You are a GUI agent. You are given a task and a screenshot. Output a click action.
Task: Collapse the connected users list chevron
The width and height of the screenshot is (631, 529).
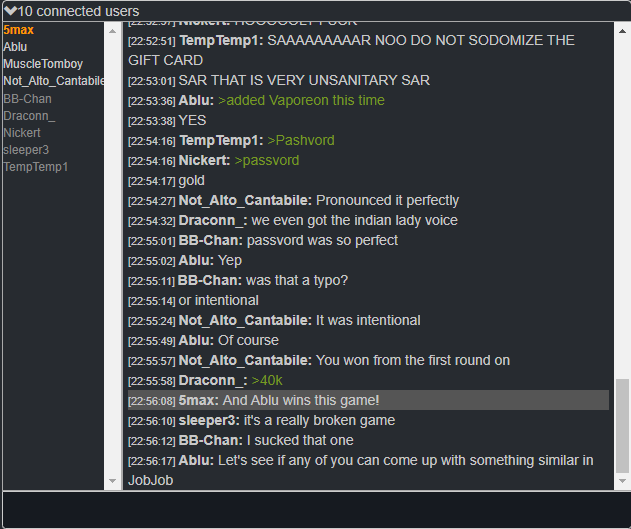[10, 11]
